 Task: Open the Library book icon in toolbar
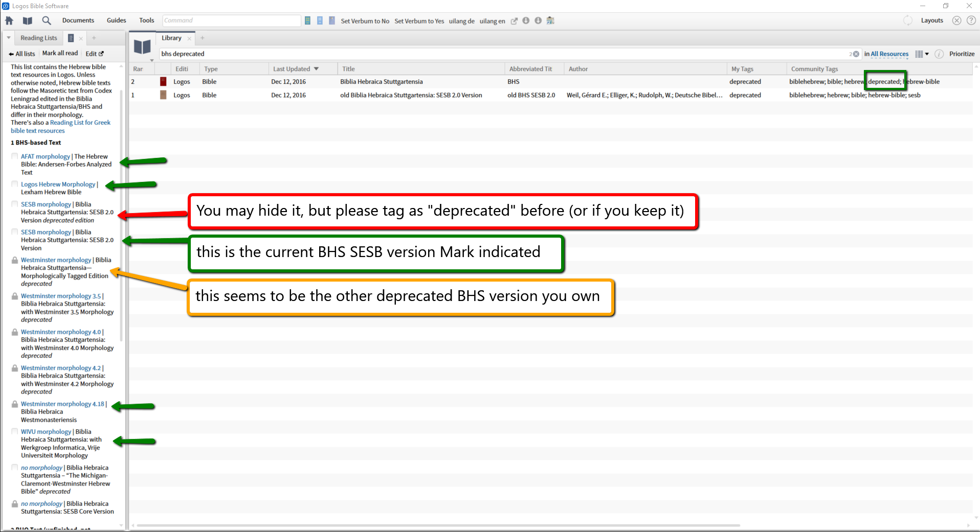click(x=28, y=20)
